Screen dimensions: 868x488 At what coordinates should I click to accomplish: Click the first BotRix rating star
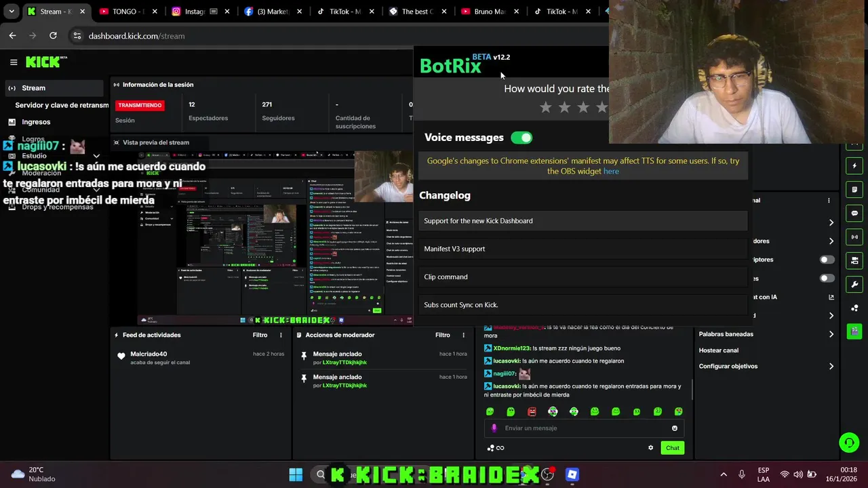[x=546, y=107]
